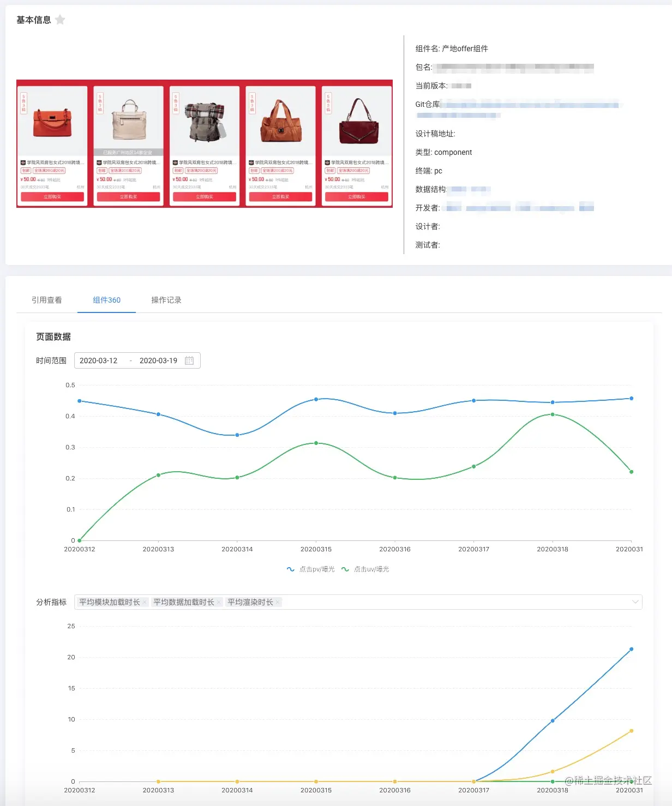672x806 pixels.
Task: Toggle the 点击uv/曝光 legend series
Action: (x=365, y=569)
